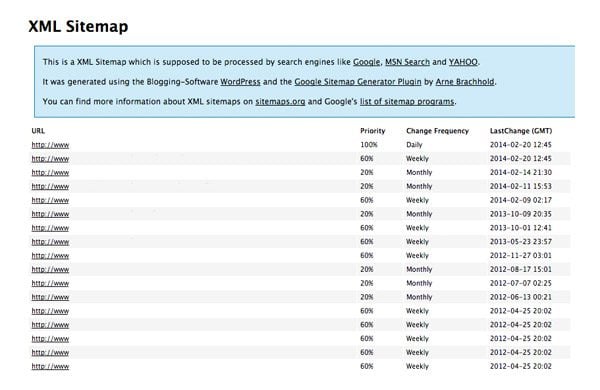Open Arne Brachhold's author link

465,82
